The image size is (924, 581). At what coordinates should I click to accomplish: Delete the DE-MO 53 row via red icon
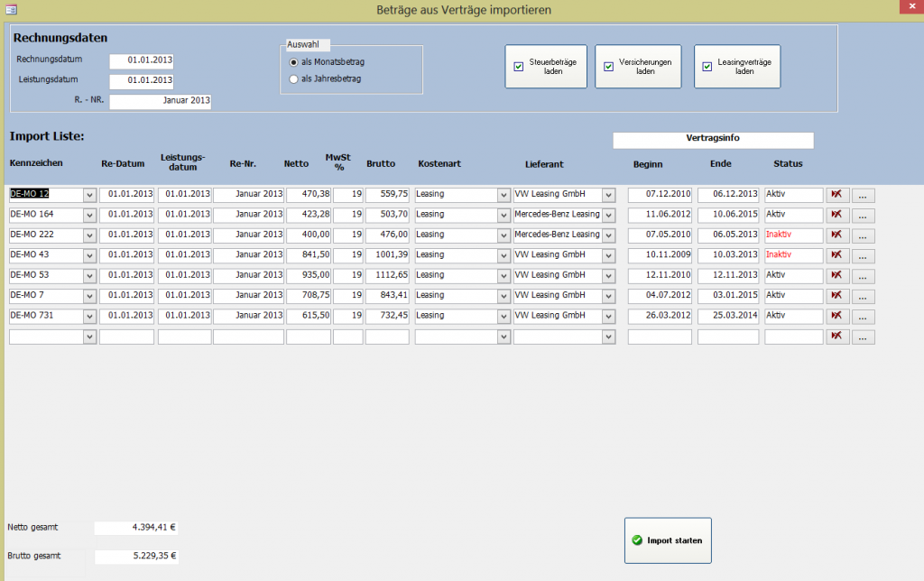pos(836,276)
